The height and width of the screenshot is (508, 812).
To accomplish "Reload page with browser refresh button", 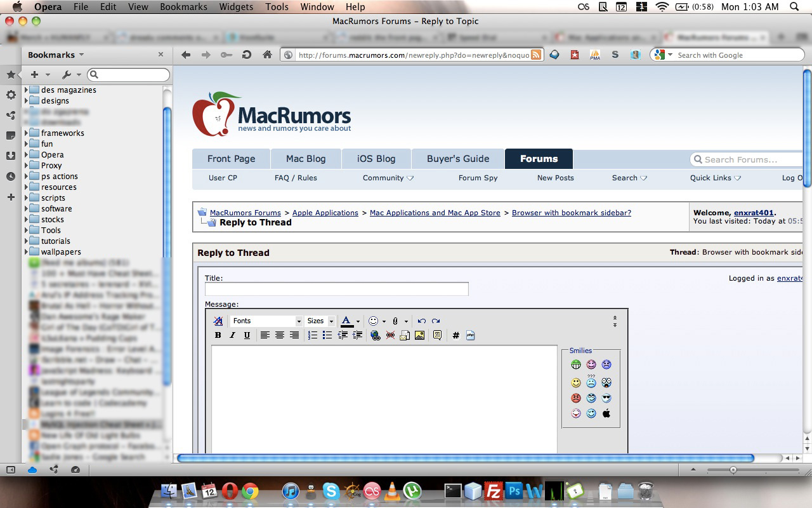I will coord(247,55).
